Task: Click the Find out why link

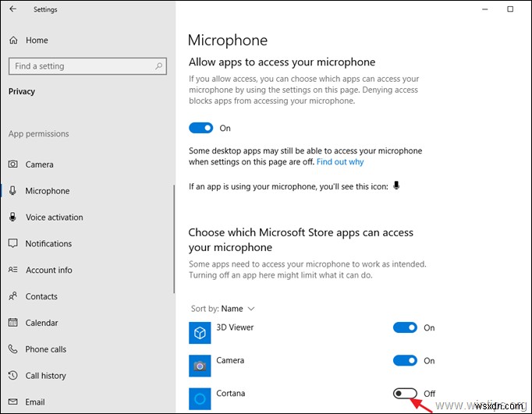Action: pos(340,161)
